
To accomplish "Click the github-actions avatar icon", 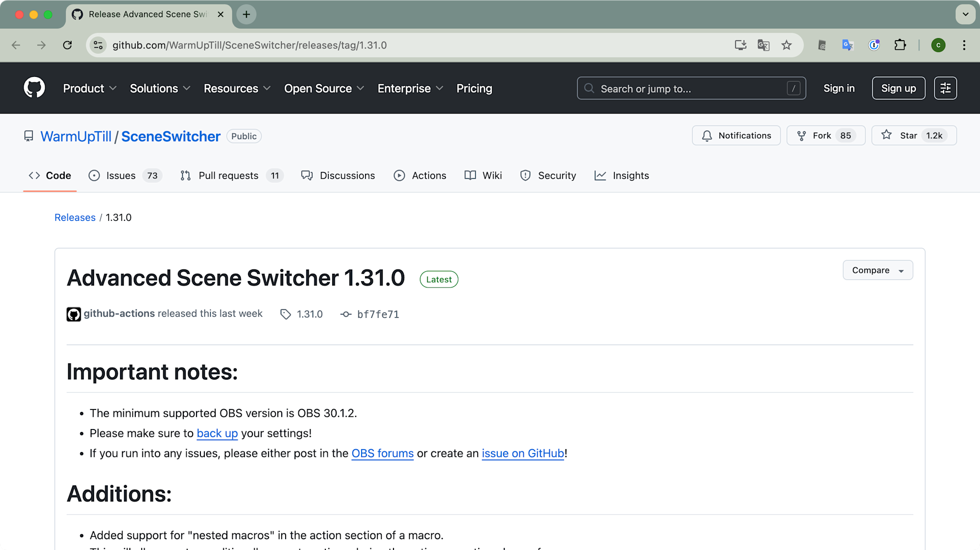I will [x=73, y=314].
